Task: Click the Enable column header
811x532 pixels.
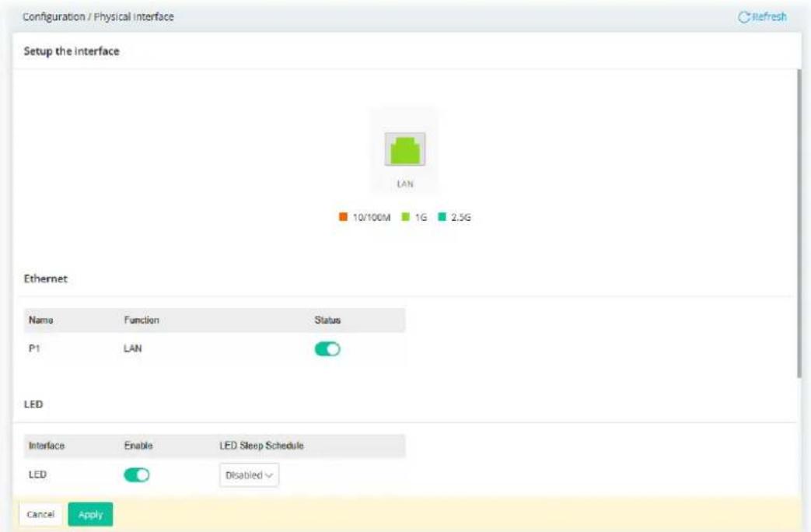Action: click(x=138, y=446)
